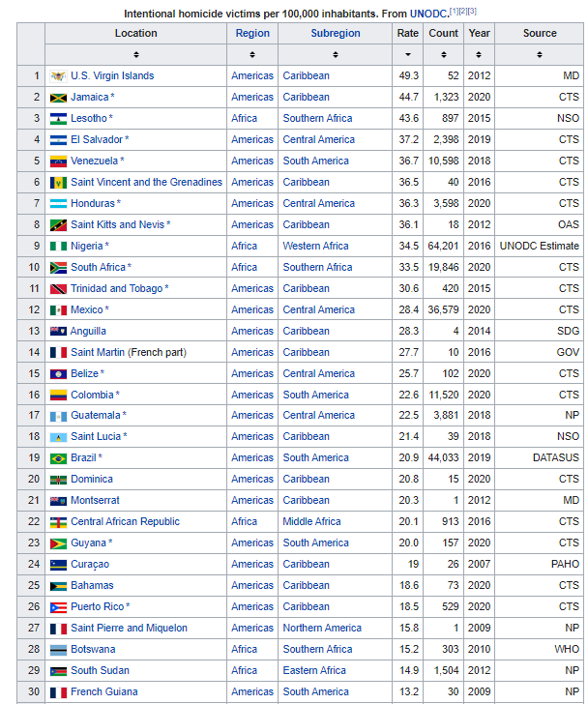Select the count value 36,579
The width and height of the screenshot is (588, 704).
[444, 309]
